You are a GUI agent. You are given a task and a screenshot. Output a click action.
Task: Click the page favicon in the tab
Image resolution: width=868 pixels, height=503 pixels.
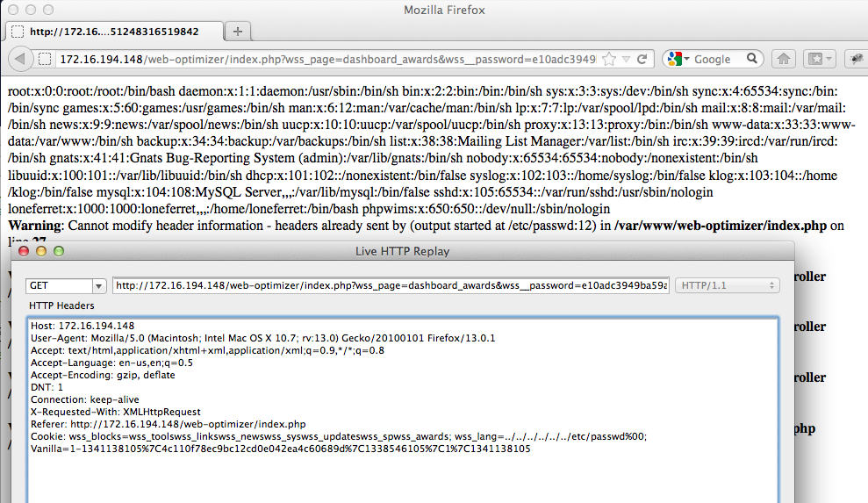pos(18,32)
